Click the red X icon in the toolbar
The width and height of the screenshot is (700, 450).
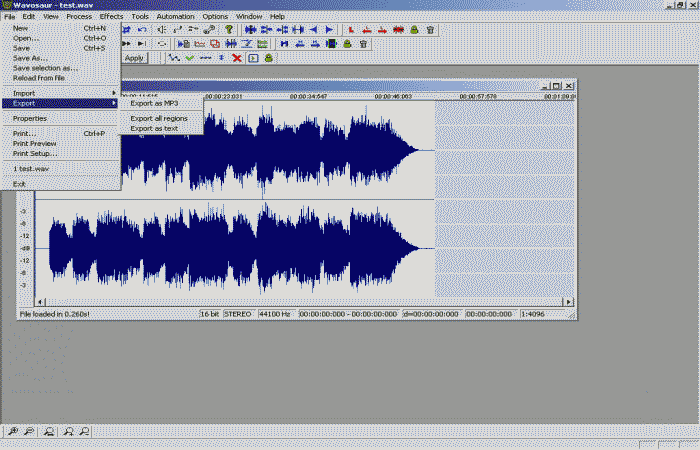click(237, 58)
